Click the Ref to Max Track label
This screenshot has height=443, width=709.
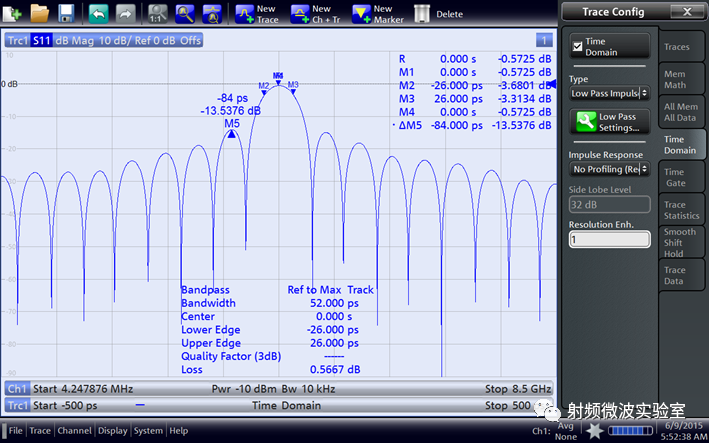pyautogui.click(x=331, y=290)
